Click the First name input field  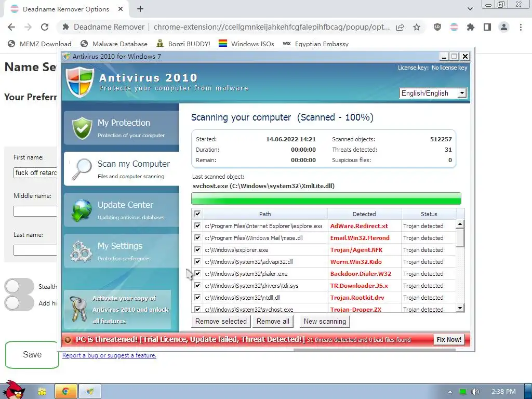[35, 172]
